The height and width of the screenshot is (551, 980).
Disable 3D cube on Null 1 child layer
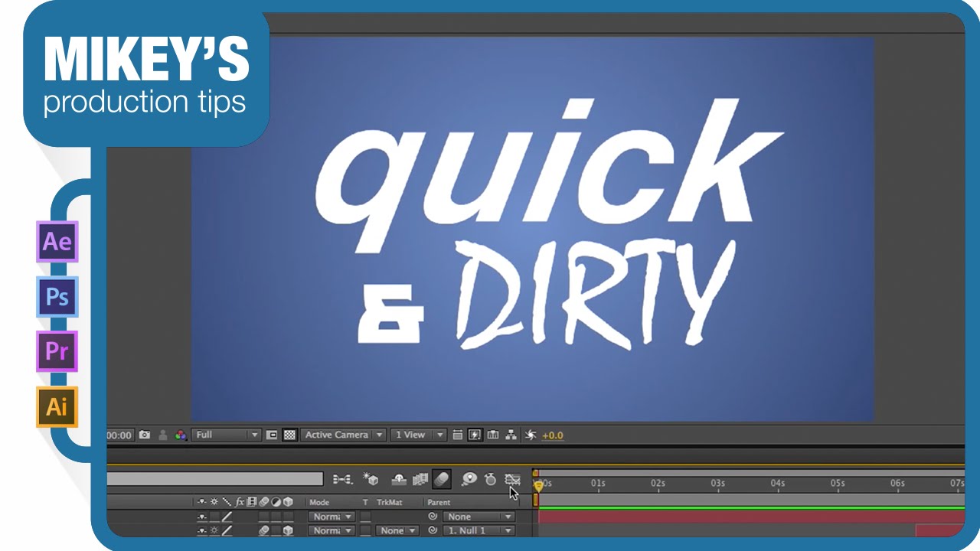tap(288, 530)
